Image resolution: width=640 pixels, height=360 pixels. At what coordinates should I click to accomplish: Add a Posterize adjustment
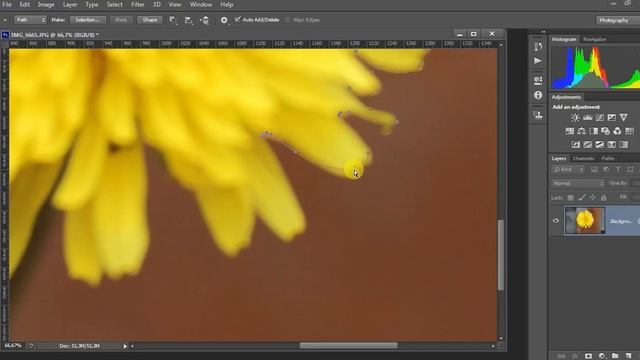tap(587, 144)
